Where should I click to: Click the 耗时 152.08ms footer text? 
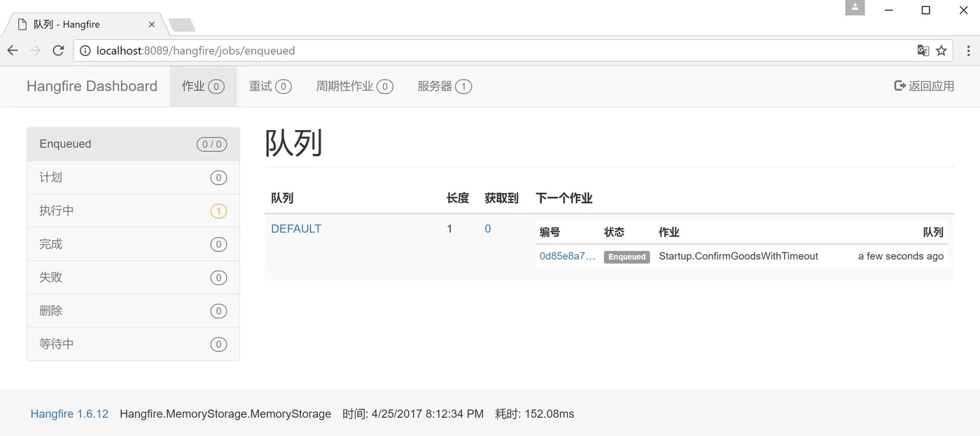[x=535, y=414]
